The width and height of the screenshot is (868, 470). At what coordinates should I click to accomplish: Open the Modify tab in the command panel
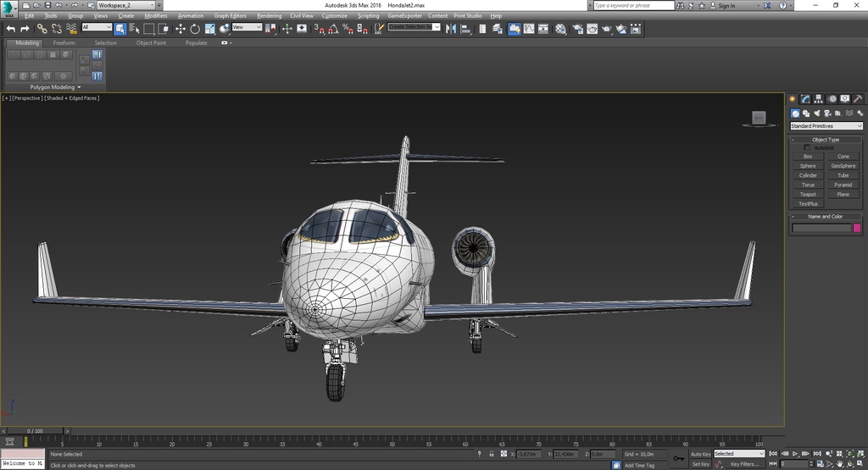coord(805,99)
